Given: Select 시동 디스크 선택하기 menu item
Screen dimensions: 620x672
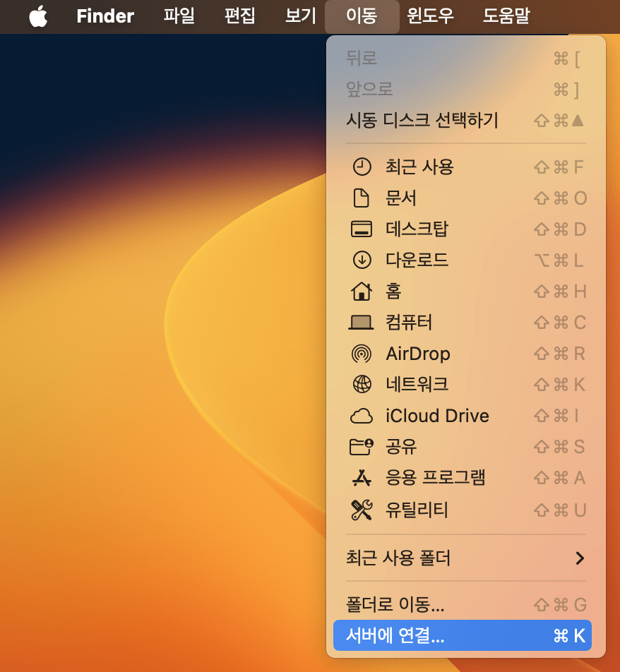Looking at the screenshot, I should click(422, 120).
